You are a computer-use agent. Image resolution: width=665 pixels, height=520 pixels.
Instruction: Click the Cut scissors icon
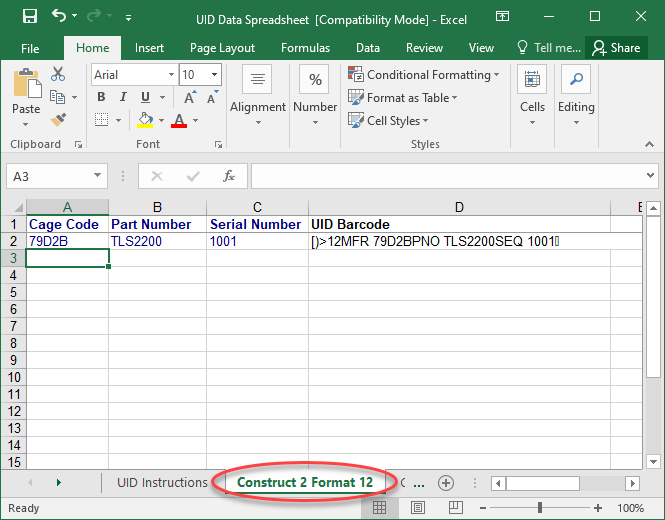pos(58,74)
